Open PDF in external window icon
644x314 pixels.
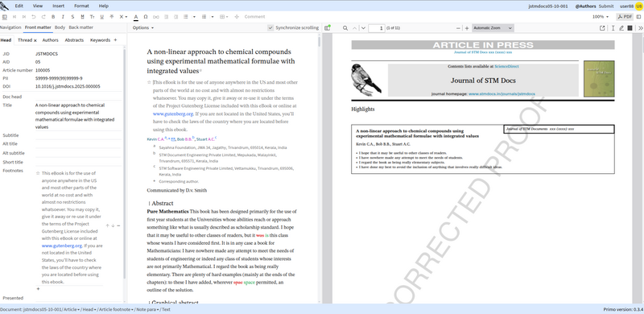pyautogui.click(x=602, y=28)
